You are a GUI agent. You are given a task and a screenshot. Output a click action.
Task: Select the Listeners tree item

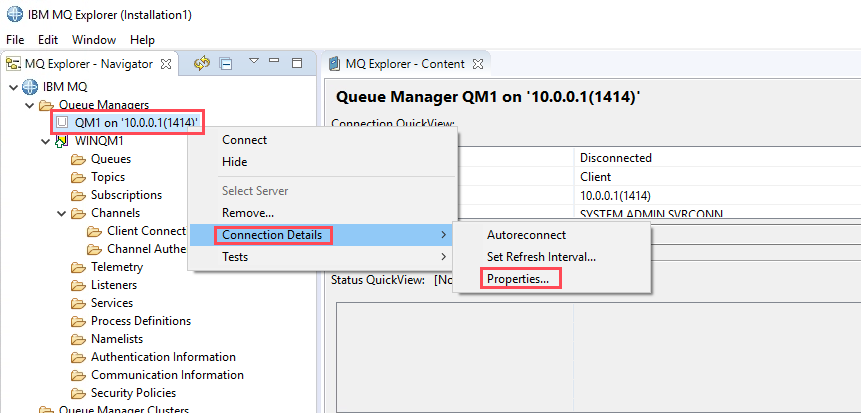114,286
